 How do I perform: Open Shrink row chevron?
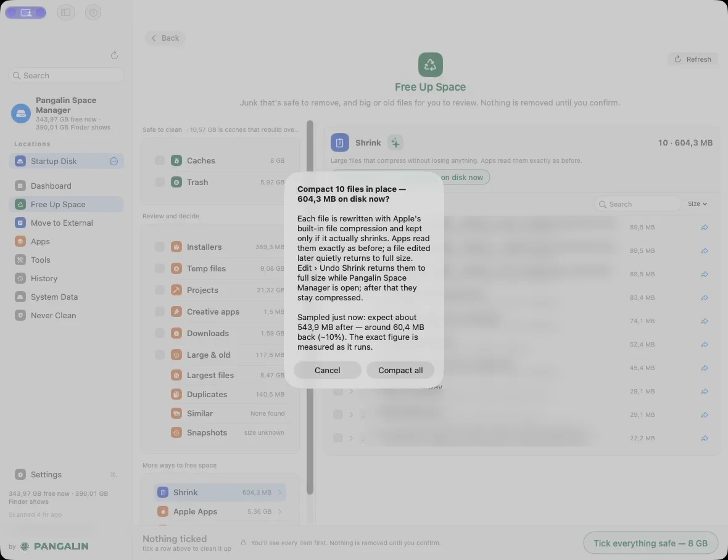[x=280, y=492]
